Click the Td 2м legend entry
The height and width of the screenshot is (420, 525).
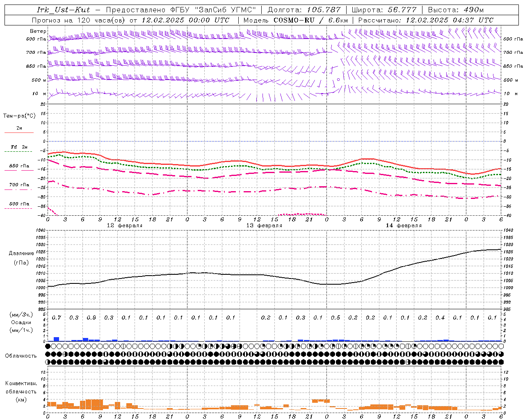click(x=19, y=147)
